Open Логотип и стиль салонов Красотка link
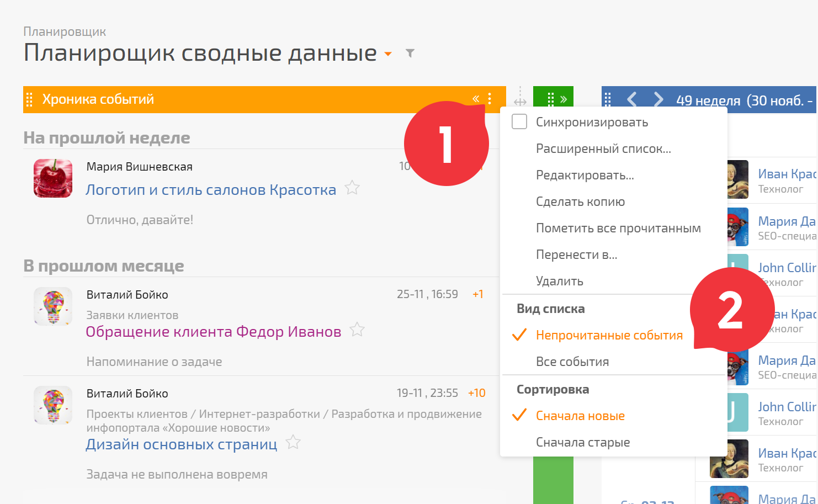818x504 pixels. (211, 190)
